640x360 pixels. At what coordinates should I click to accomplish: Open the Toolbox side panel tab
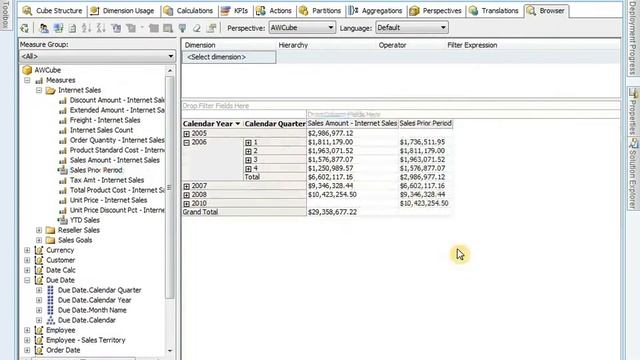pos(5,15)
